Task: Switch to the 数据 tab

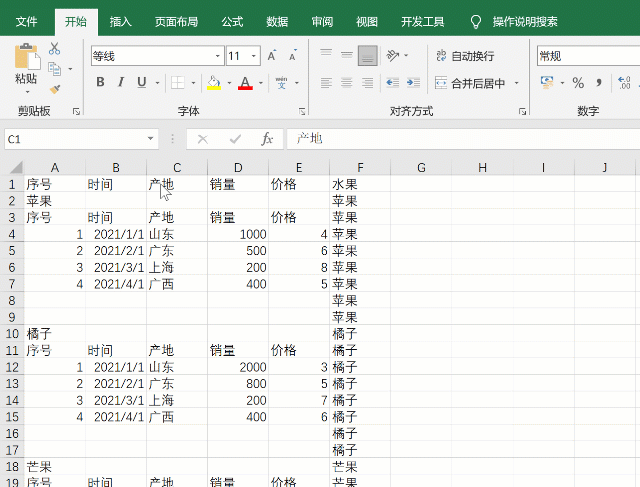Action: 277,22
